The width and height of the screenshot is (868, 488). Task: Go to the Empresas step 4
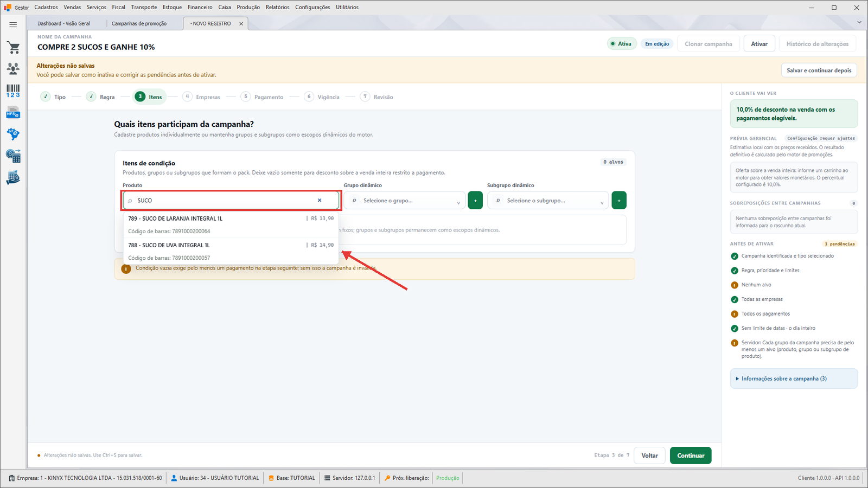pos(202,97)
